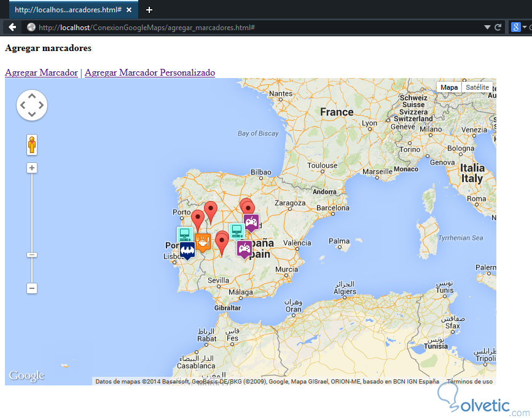Switch the map to Satélite view
The height and width of the screenshot is (418, 532).
pos(476,87)
